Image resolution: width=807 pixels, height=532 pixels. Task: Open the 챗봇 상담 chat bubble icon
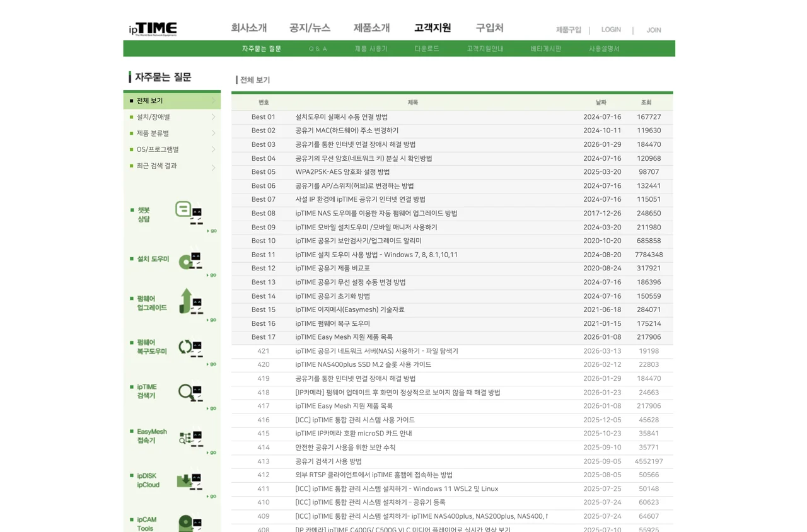[x=189, y=212]
